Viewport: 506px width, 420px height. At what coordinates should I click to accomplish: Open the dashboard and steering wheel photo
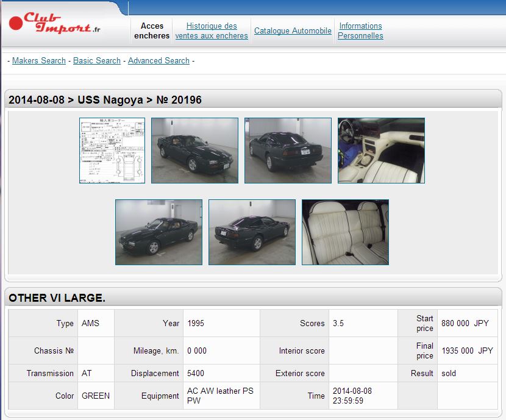tap(381, 151)
